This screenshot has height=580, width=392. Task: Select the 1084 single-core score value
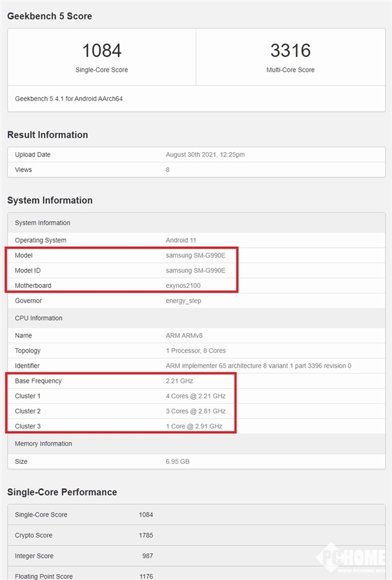[101, 50]
